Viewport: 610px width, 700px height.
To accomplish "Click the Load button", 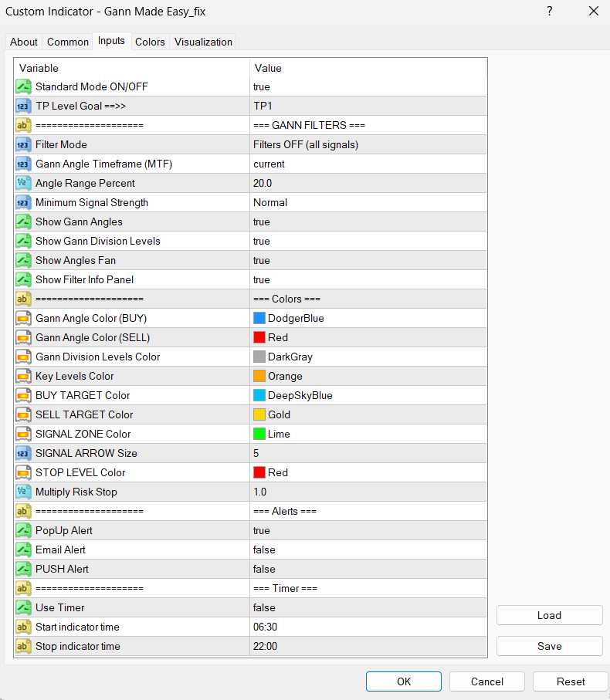I will pos(549,615).
